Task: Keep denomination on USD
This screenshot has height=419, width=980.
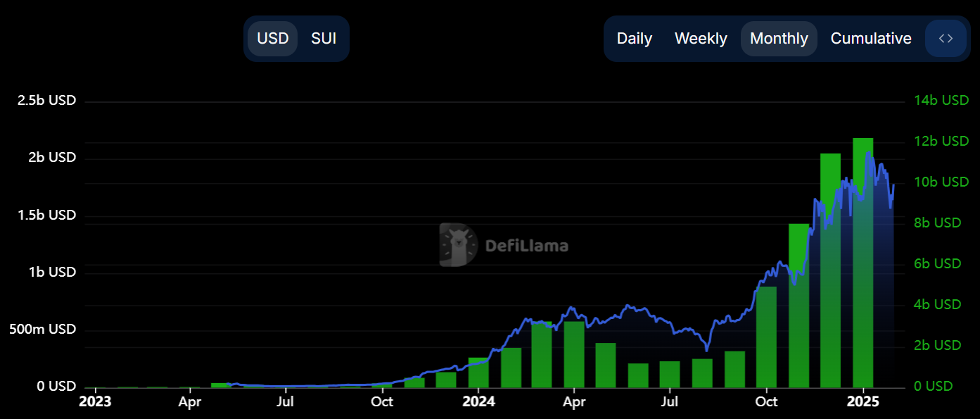Action: click(x=272, y=38)
